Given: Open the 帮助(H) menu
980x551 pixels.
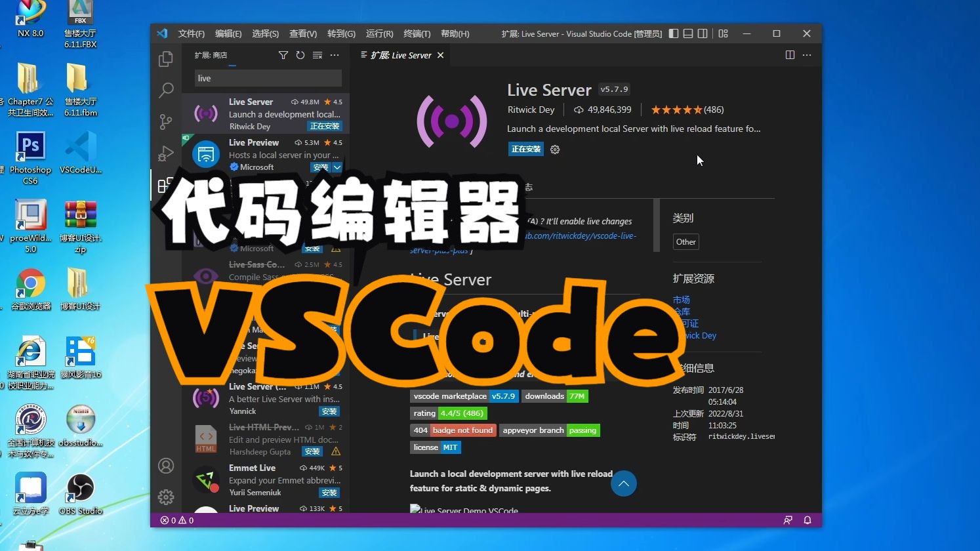Looking at the screenshot, I should click(x=455, y=33).
